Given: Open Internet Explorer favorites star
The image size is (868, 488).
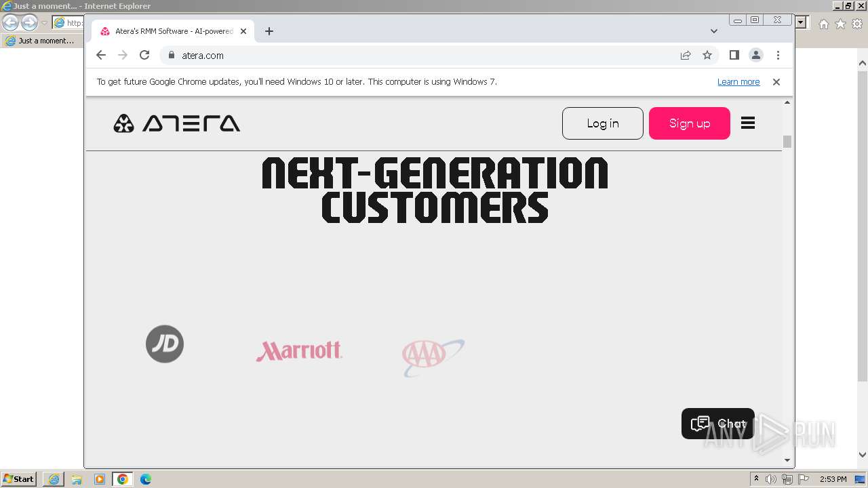Looking at the screenshot, I should click(x=840, y=24).
